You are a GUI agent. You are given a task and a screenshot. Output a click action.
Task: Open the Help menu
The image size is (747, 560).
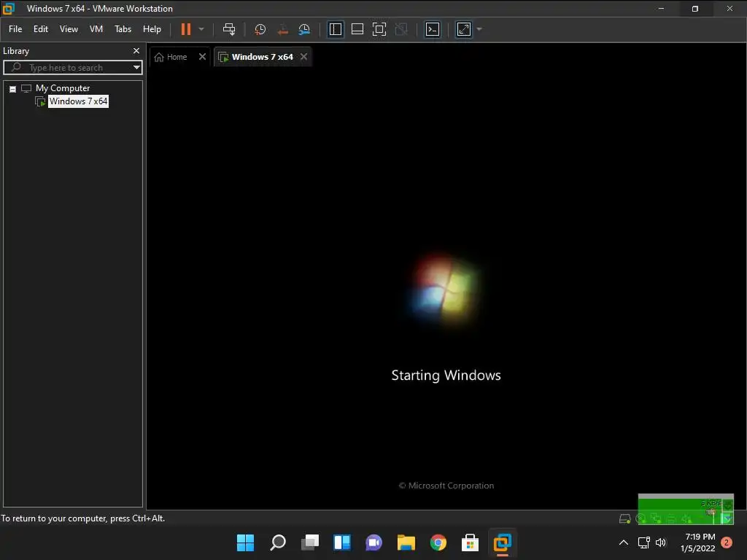152,29
